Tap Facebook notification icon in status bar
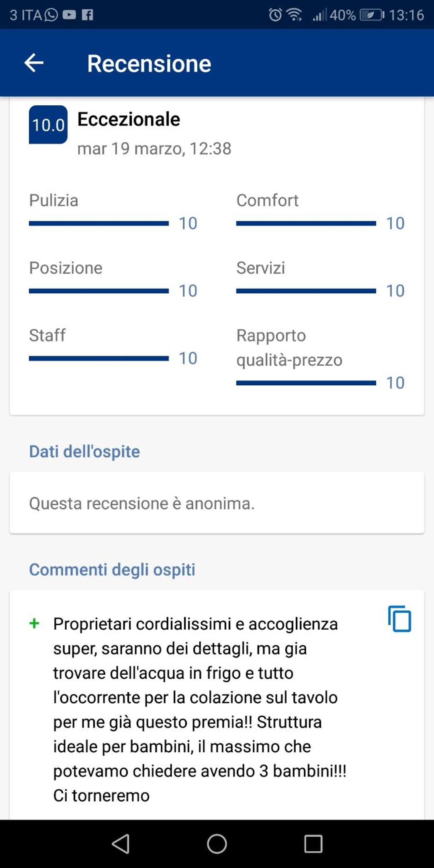This screenshot has width=434, height=868. pyautogui.click(x=88, y=15)
